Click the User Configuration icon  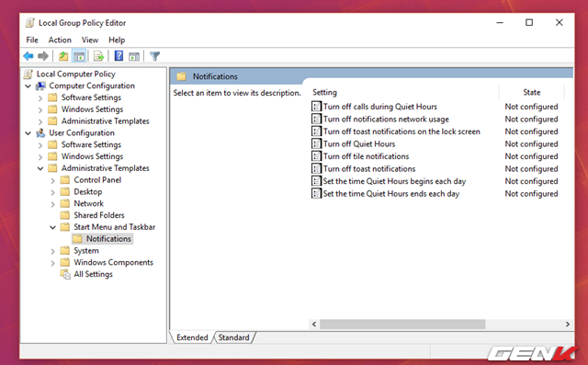click(40, 132)
